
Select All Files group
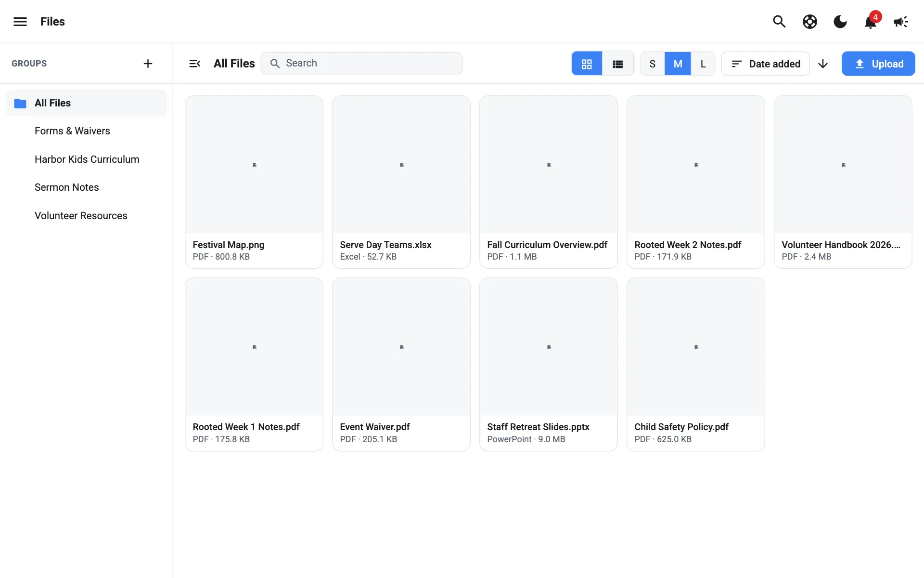[x=86, y=103]
